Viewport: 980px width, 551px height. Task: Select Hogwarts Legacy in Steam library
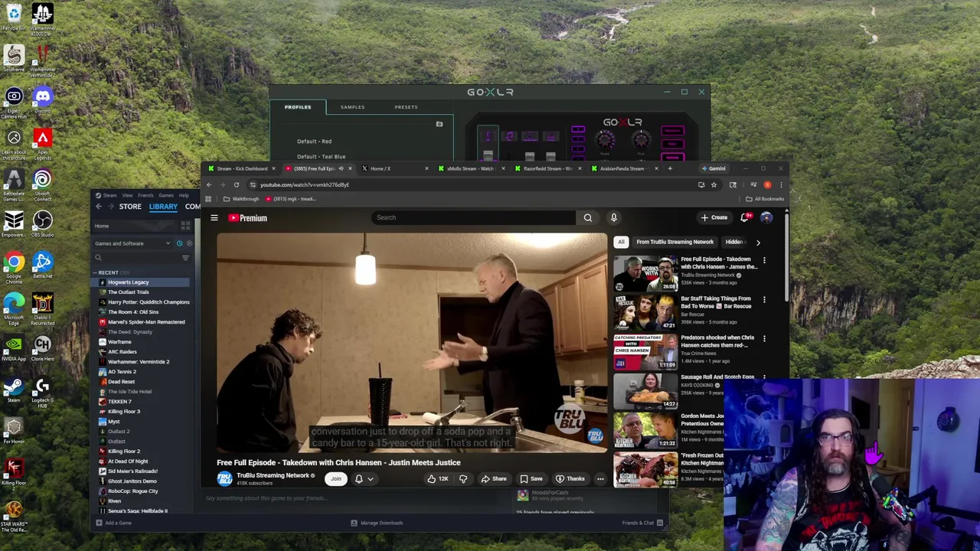[x=140, y=282]
